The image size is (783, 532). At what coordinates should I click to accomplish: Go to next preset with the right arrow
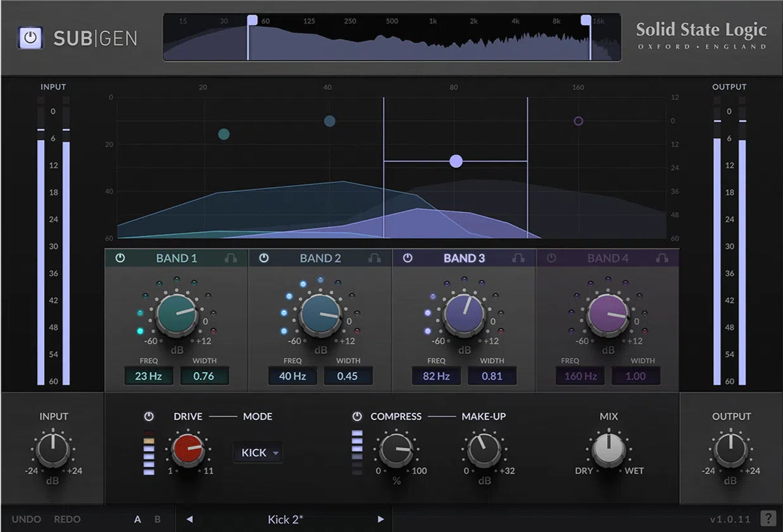tap(382, 519)
